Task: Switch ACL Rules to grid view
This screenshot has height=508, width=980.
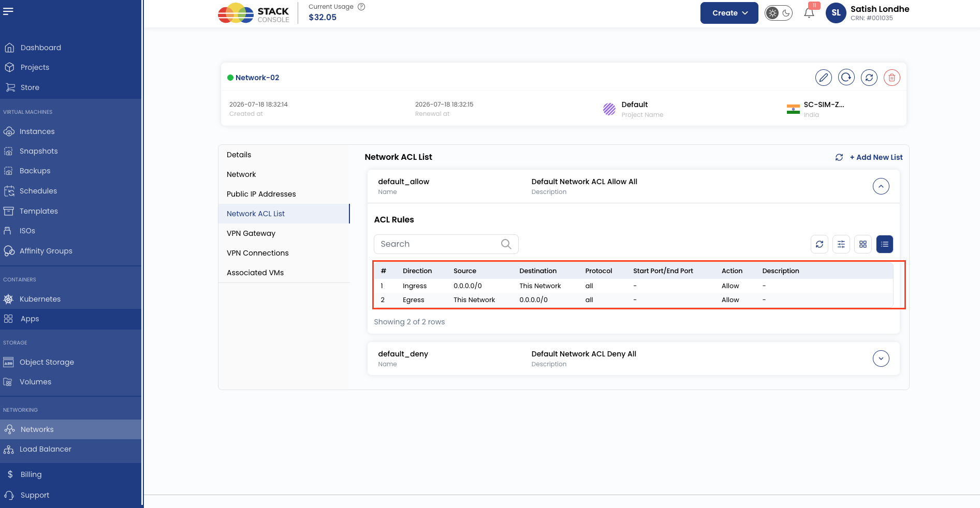Action: pyautogui.click(x=862, y=244)
